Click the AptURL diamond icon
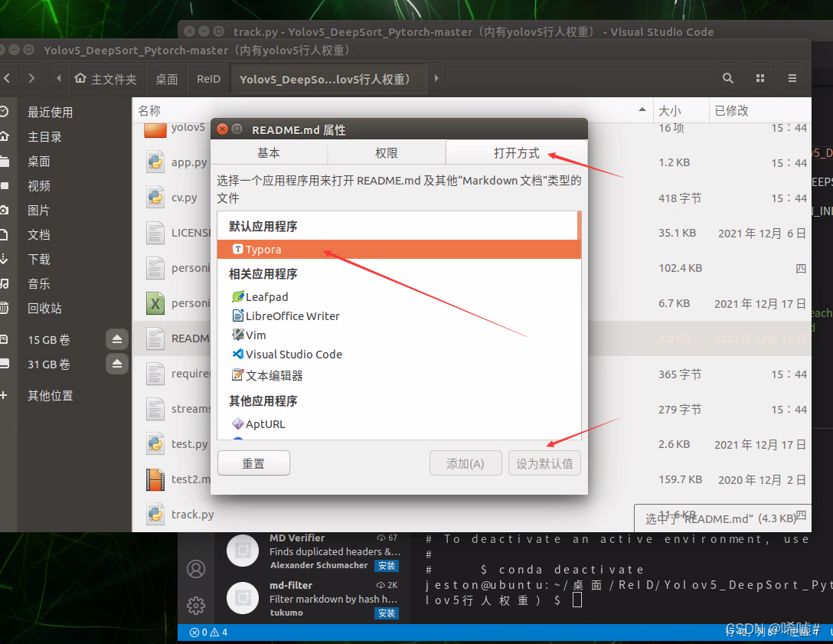 (238, 423)
